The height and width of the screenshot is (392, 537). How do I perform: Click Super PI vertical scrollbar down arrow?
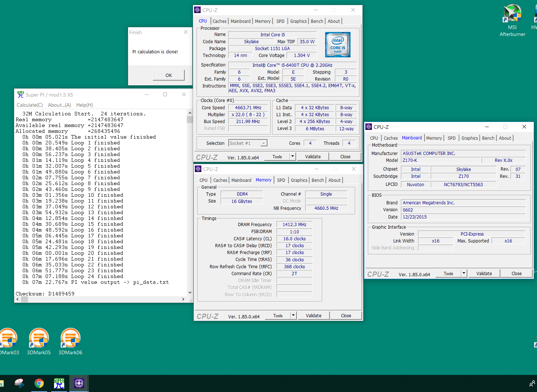point(189,293)
